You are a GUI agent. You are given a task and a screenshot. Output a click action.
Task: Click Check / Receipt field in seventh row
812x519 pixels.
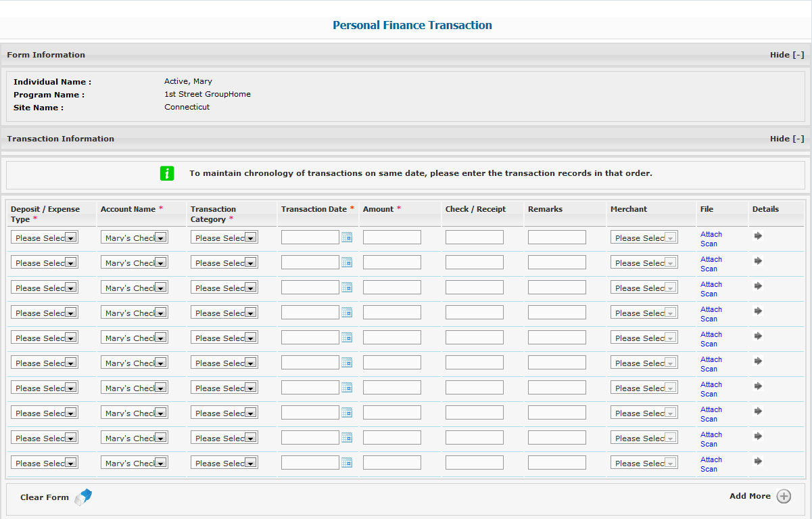coord(475,387)
